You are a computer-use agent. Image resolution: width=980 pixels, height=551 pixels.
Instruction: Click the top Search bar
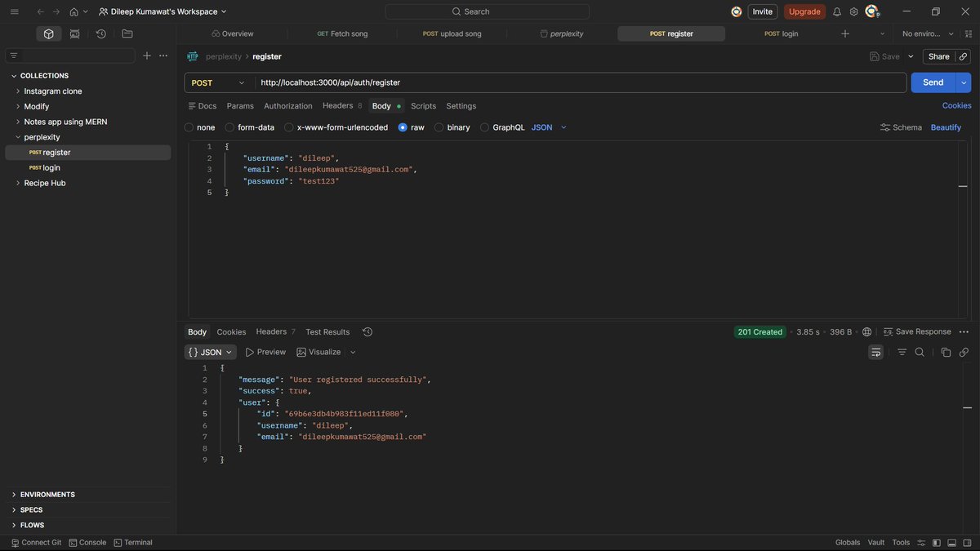pyautogui.click(x=488, y=11)
